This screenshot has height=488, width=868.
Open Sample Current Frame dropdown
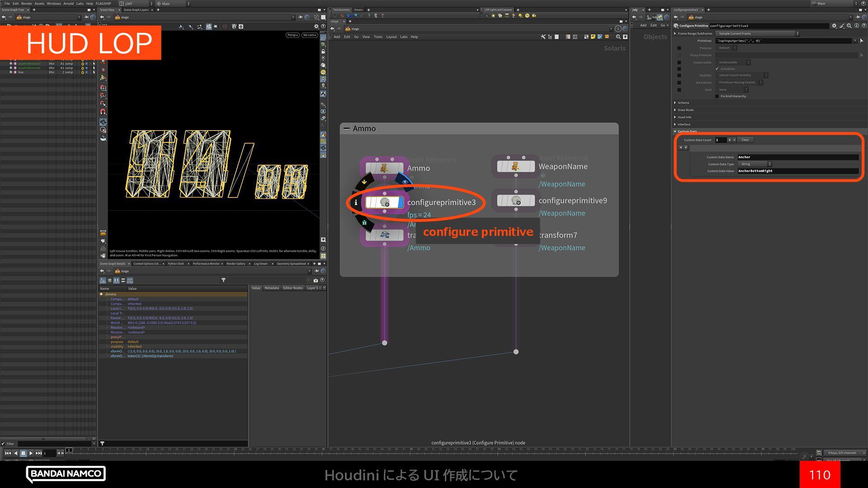(x=757, y=33)
